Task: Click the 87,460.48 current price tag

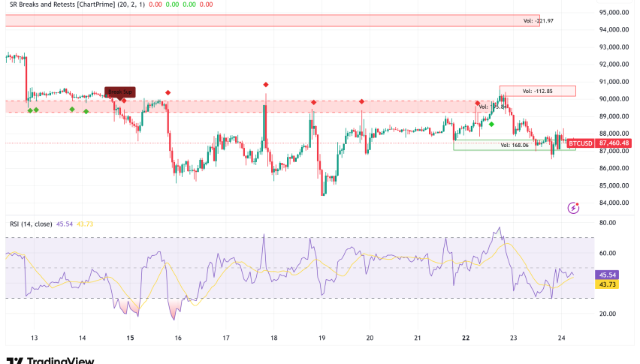Action: (x=614, y=143)
